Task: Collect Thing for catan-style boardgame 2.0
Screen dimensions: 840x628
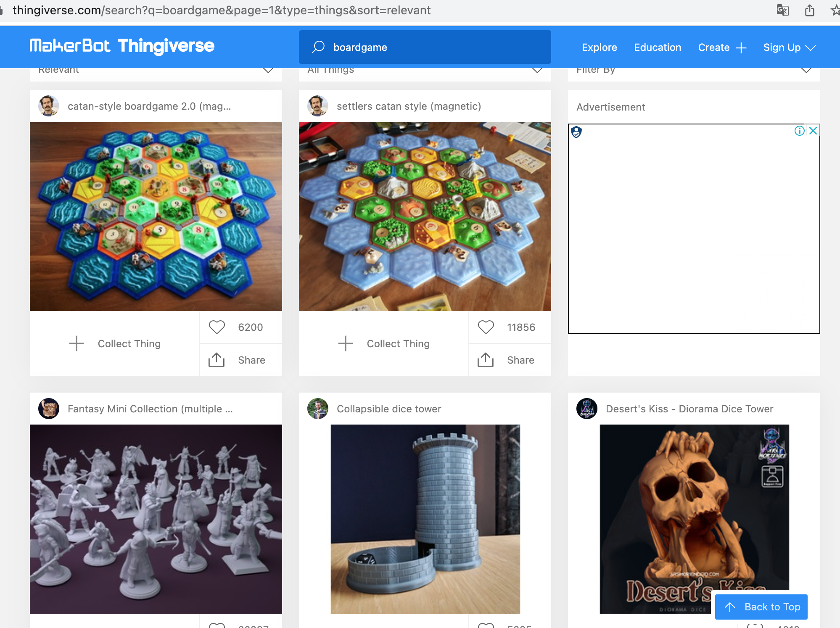Action: click(x=114, y=343)
